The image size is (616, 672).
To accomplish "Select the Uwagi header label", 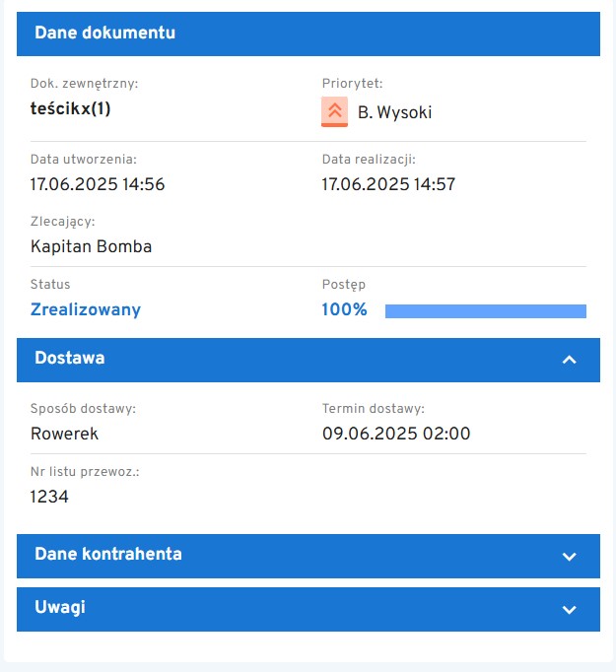I will tap(60, 608).
